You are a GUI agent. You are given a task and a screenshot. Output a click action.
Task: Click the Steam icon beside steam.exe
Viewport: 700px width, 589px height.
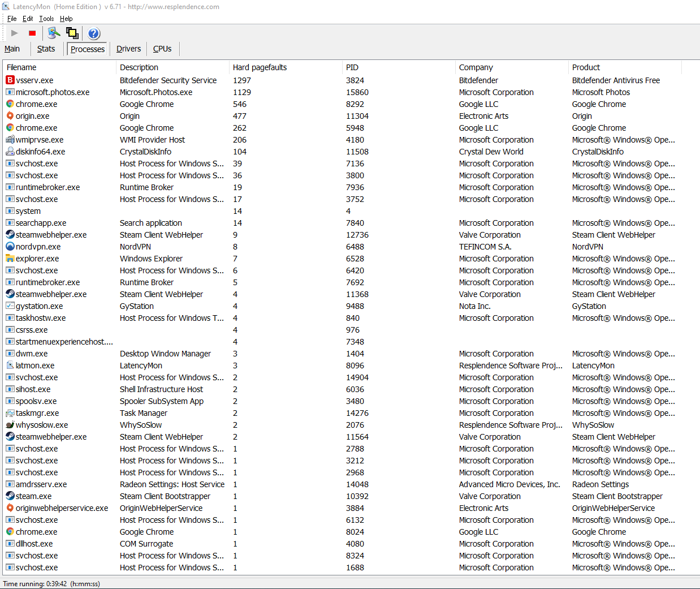click(x=10, y=496)
